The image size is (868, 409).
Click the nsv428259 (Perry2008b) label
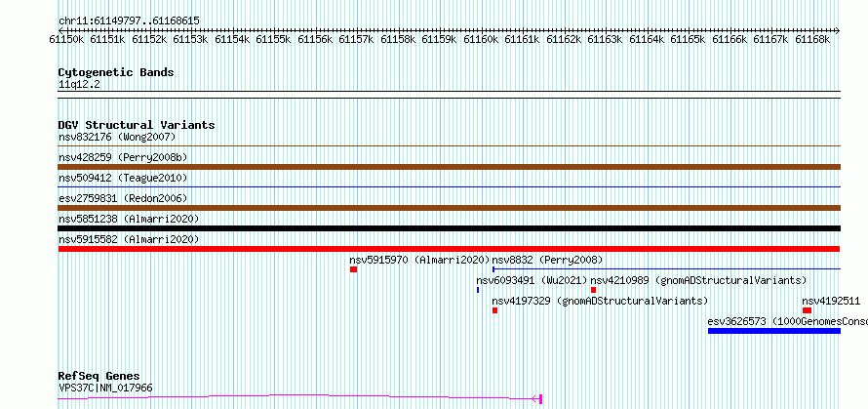123,158
